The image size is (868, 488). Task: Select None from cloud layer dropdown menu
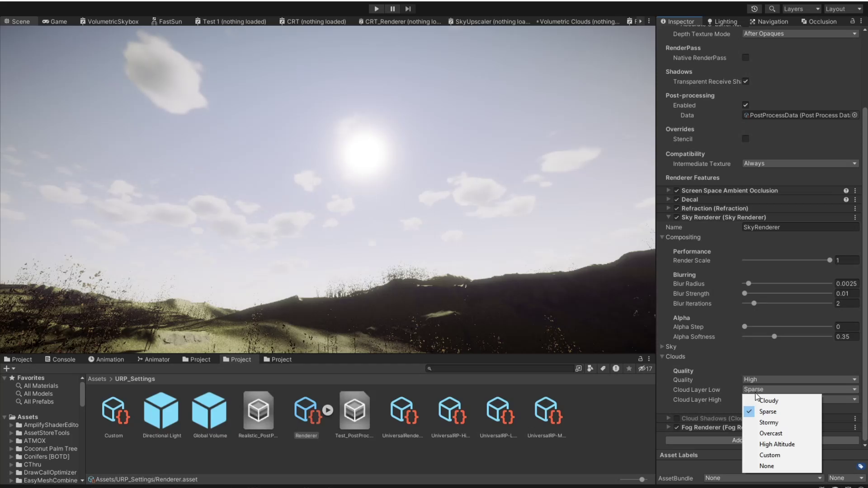point(767,466)
